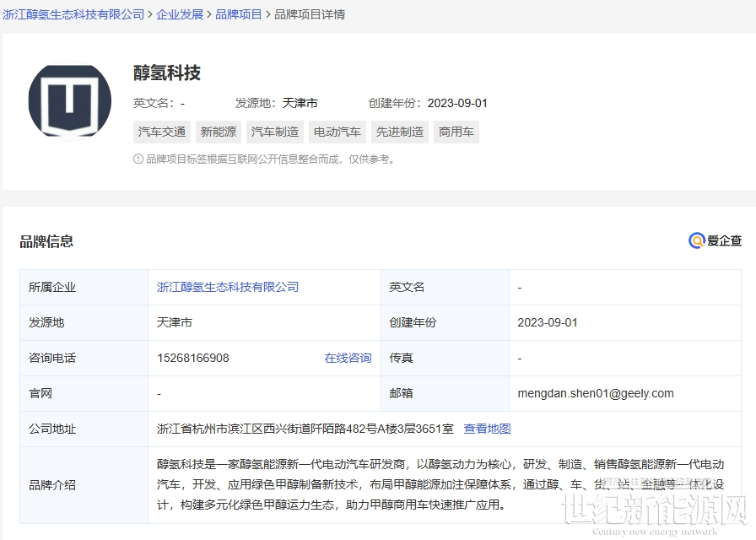Select the 汽车交通 tag
The width and height of the screenshot is (756, 540).
(162, 132)
